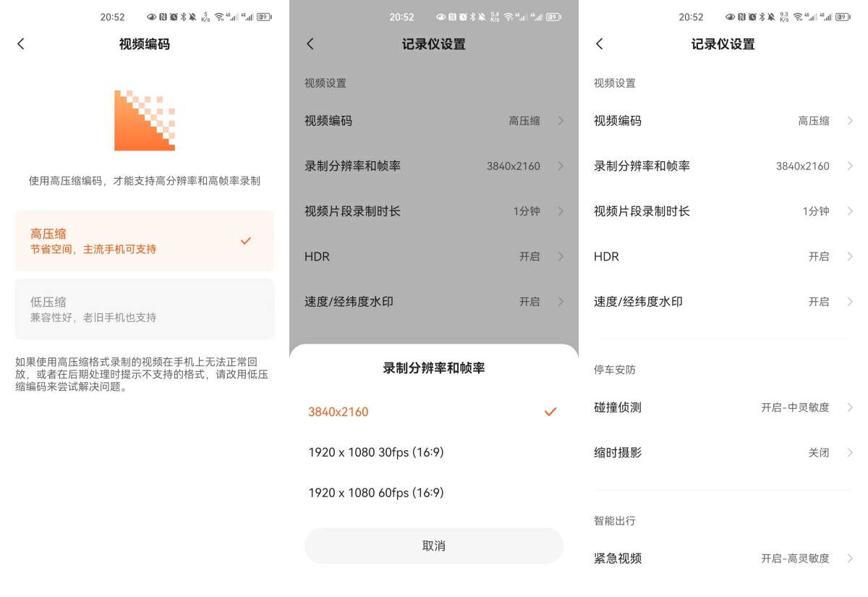Open the 紧急视频 emergency video setting

tap(723, 558)
